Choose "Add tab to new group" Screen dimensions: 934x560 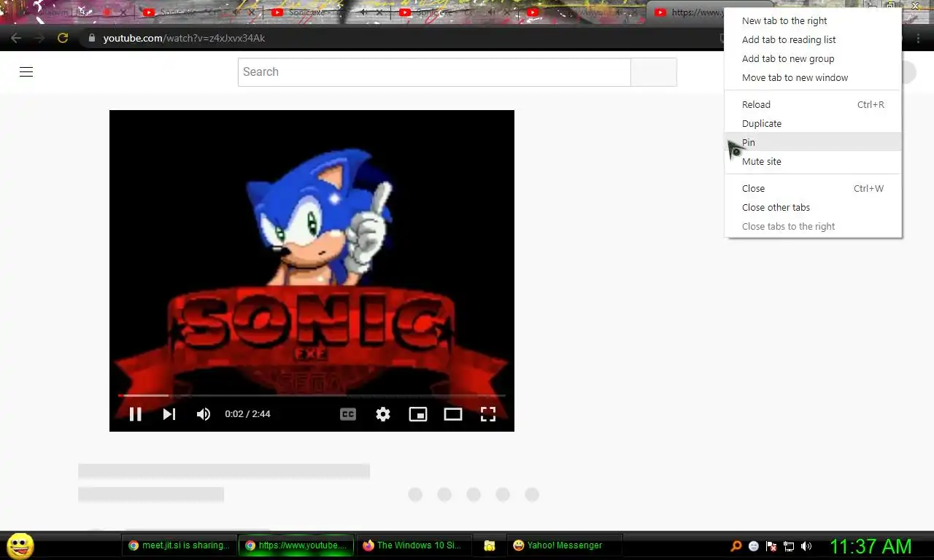click(x=813, y=58)
